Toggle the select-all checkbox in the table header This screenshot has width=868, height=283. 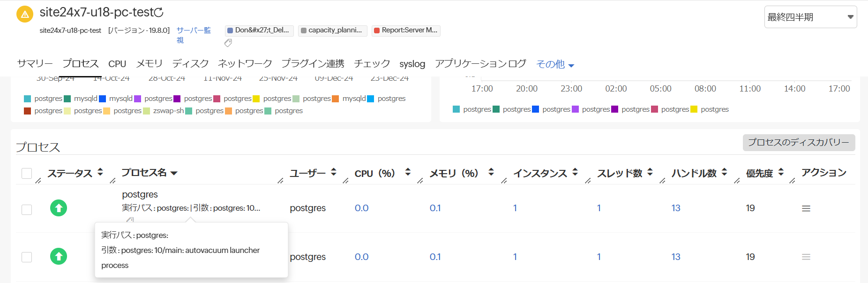click(x=27, y=174)
